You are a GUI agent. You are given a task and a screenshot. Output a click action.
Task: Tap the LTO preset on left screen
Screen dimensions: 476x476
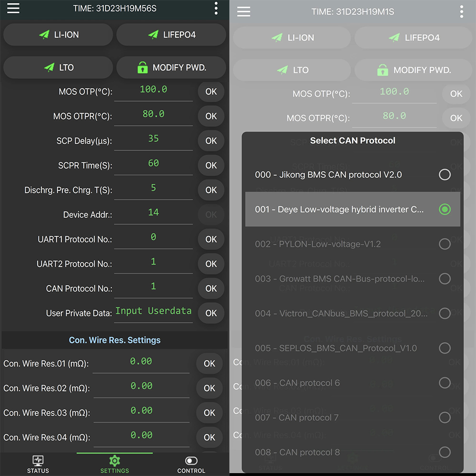pyautogui.click(x=58, y=68)
